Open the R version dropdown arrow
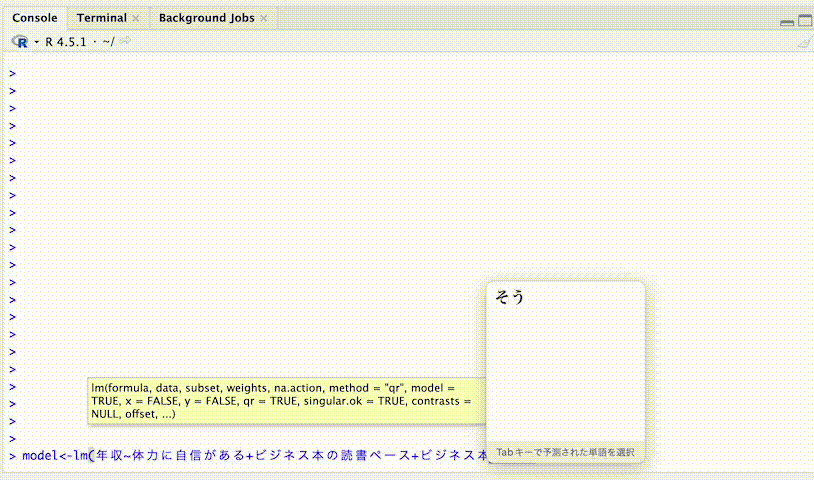Screen dimensions: 814x480 point(35,42)
